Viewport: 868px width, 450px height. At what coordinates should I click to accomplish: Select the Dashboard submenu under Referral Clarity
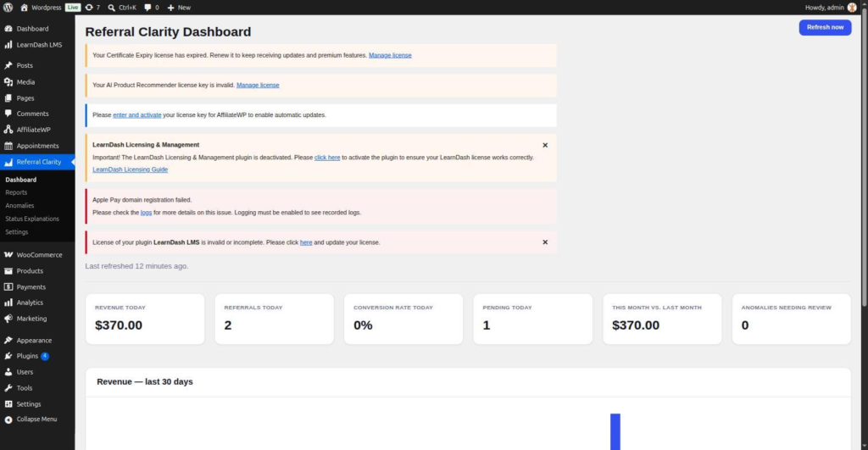(20, 180)
